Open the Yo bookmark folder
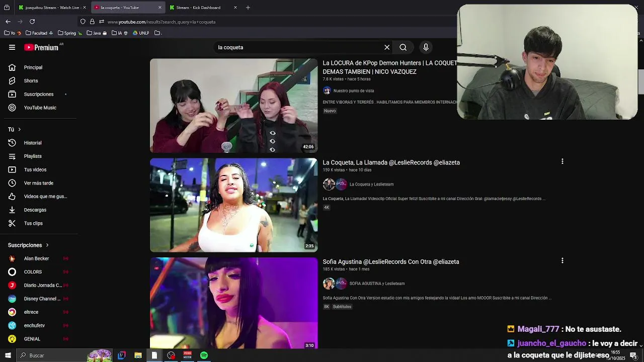 point(13,33)
